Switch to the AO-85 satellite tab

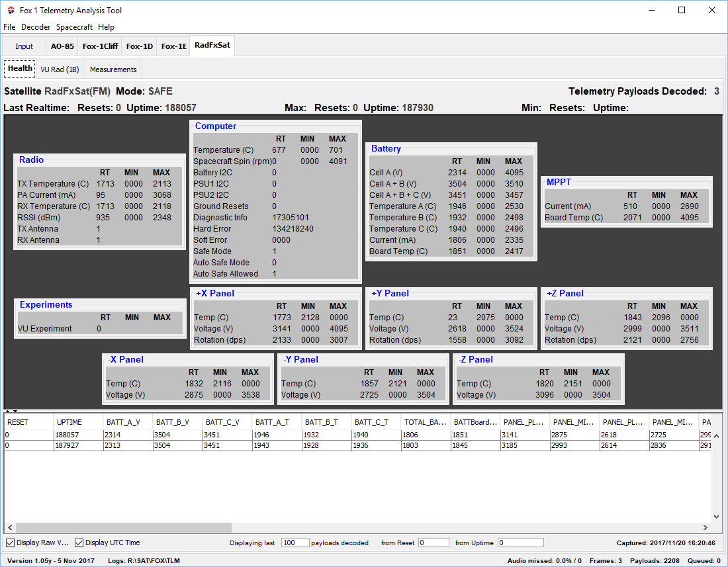[x=62, y=46]
